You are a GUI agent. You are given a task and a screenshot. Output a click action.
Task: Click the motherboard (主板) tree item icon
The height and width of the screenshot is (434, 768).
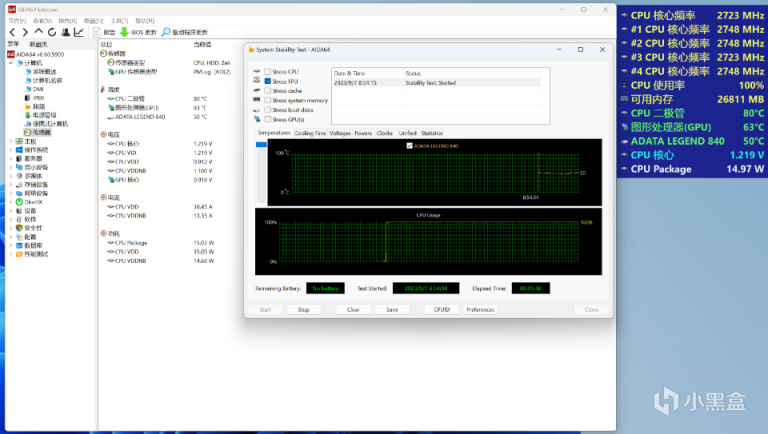tap(19, 141)
